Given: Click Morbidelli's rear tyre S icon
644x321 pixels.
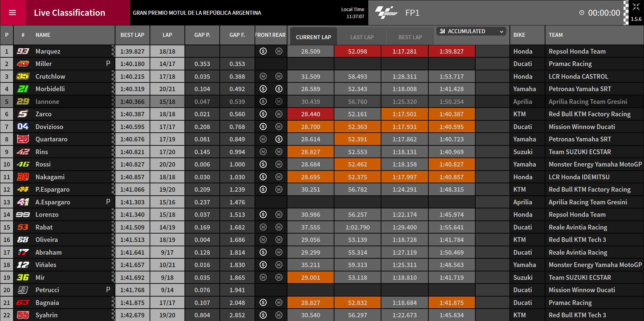Looking at the screenshot, I should click(279, 89).
